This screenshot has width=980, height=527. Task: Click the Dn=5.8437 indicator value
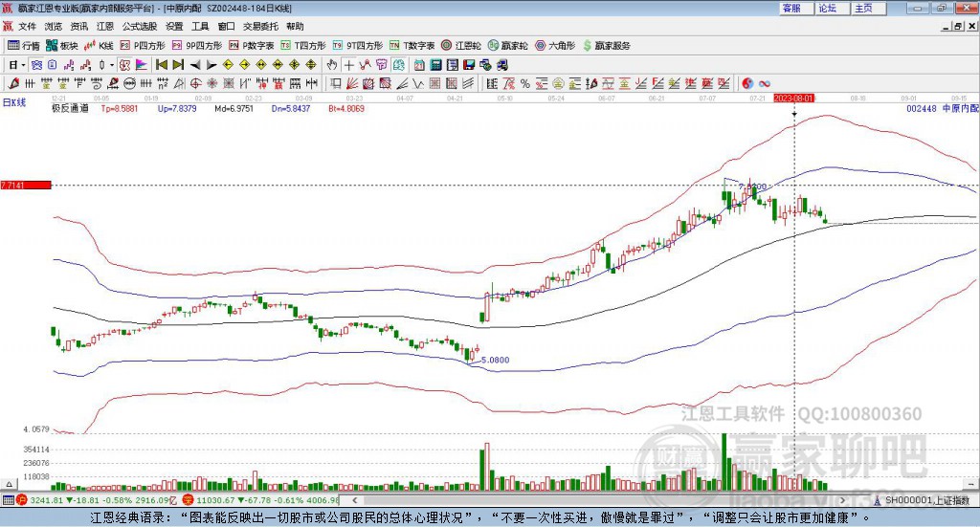click(x=291, y=108)
